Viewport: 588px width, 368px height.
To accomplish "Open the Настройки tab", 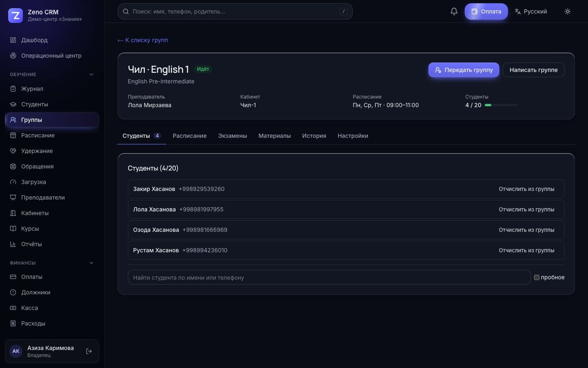I will click(353, 136).
